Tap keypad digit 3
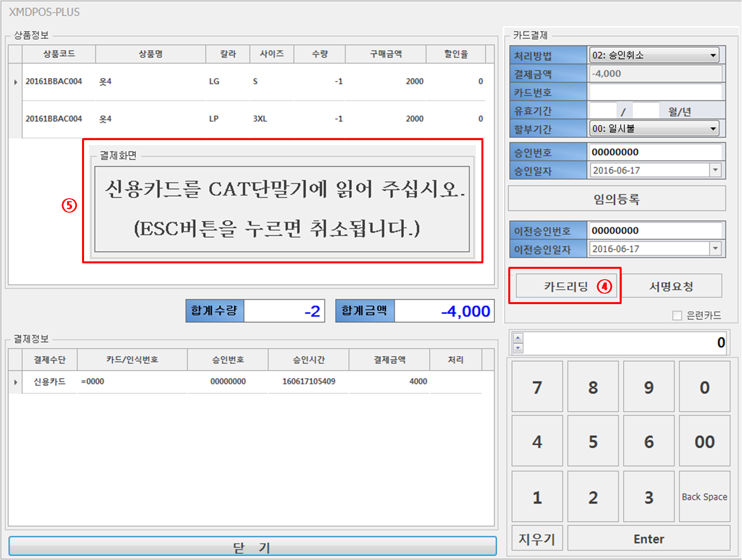Screen dimensions: 742x560 [x=649, y=496]
